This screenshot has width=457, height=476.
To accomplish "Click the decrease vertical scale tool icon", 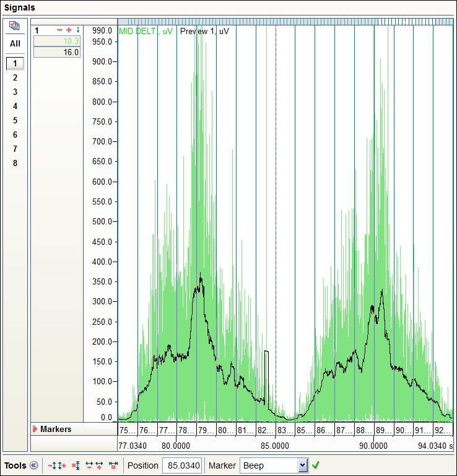I will [x=53, y=465].
